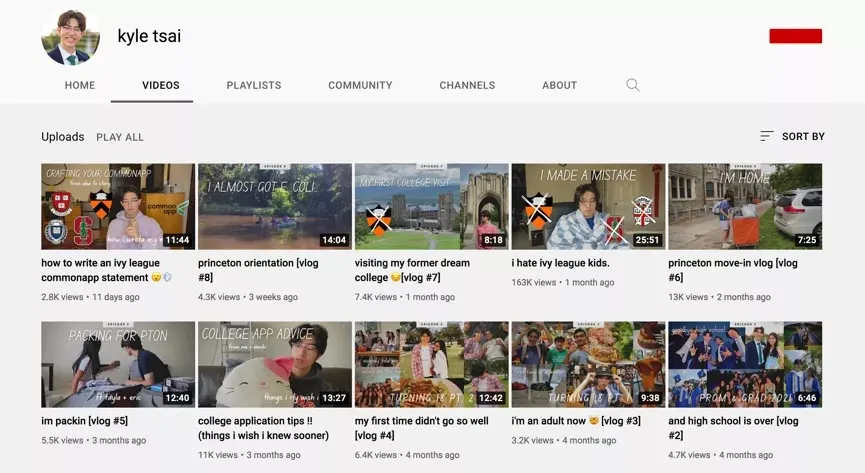
Task: Play the 'im packin [vlog #5]' thumbnail
Action: pyautogui.click(x=118, y=364)
